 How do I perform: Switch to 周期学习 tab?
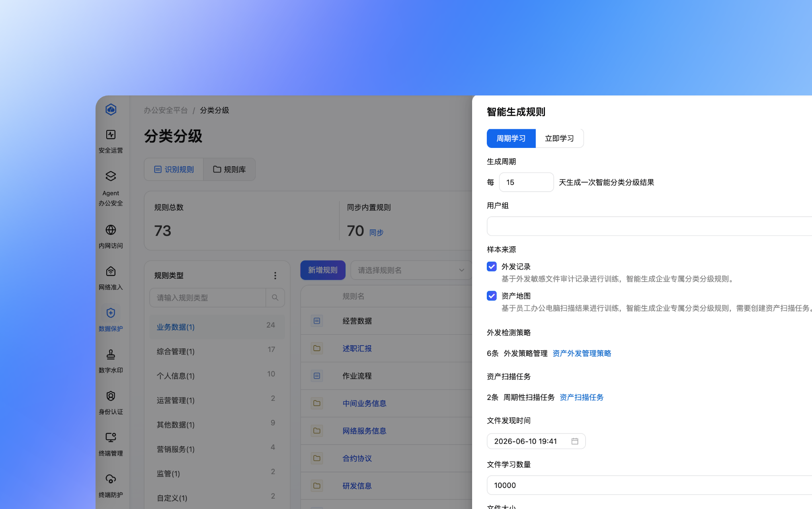tap(511, 138)
